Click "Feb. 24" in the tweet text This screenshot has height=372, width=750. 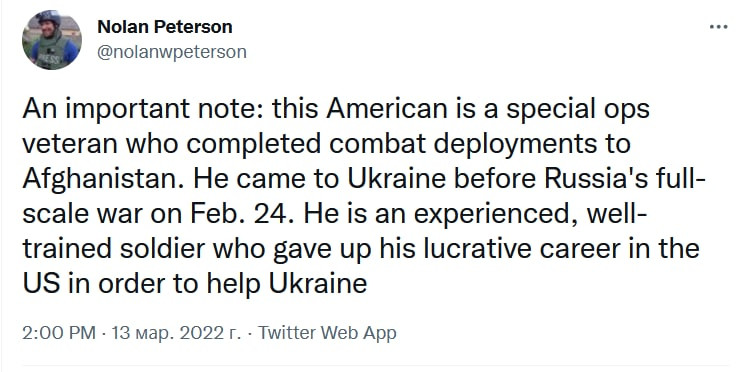(x=240, y=214)
